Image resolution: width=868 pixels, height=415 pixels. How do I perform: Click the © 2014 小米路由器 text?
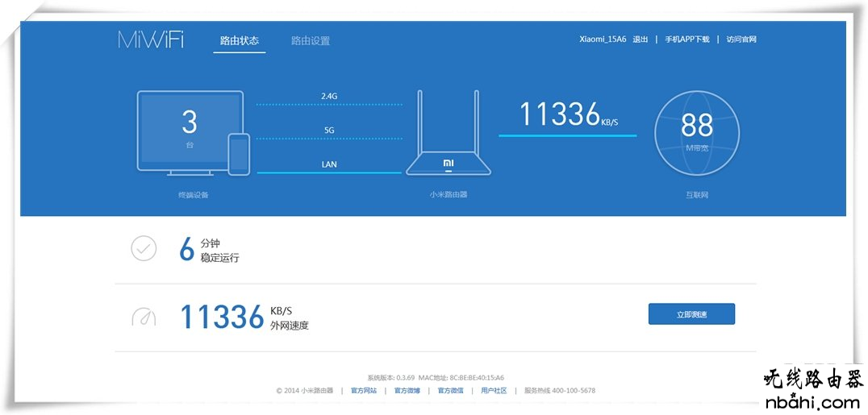point(304,391)
